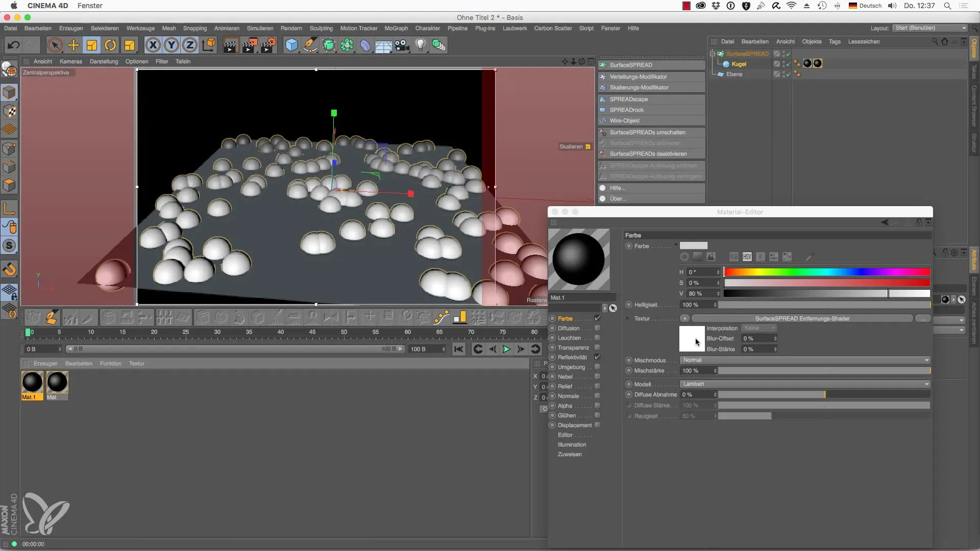
Task: Collapse the SurfaceSPREAD object tree node
Action: pos(712,54)
